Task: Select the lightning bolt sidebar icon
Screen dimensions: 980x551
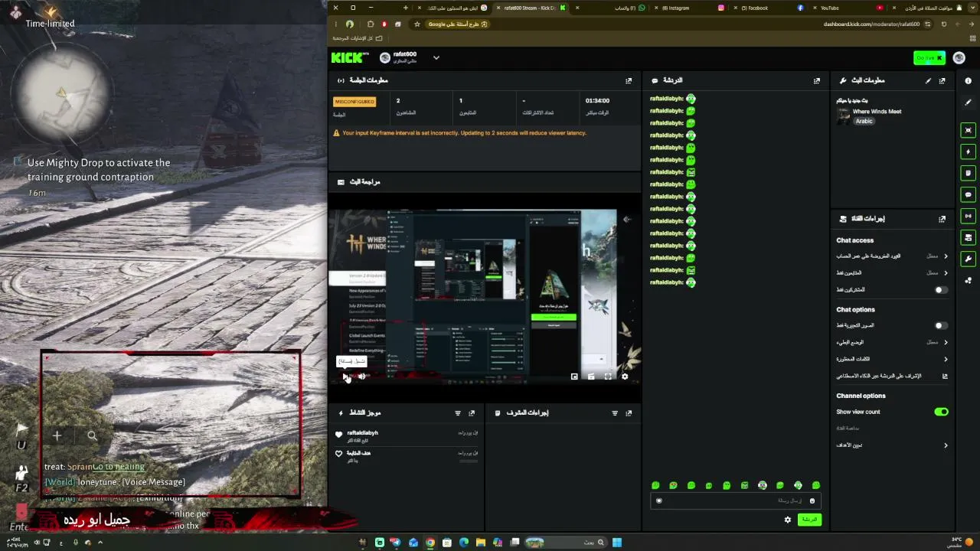Action: point(969,152)
